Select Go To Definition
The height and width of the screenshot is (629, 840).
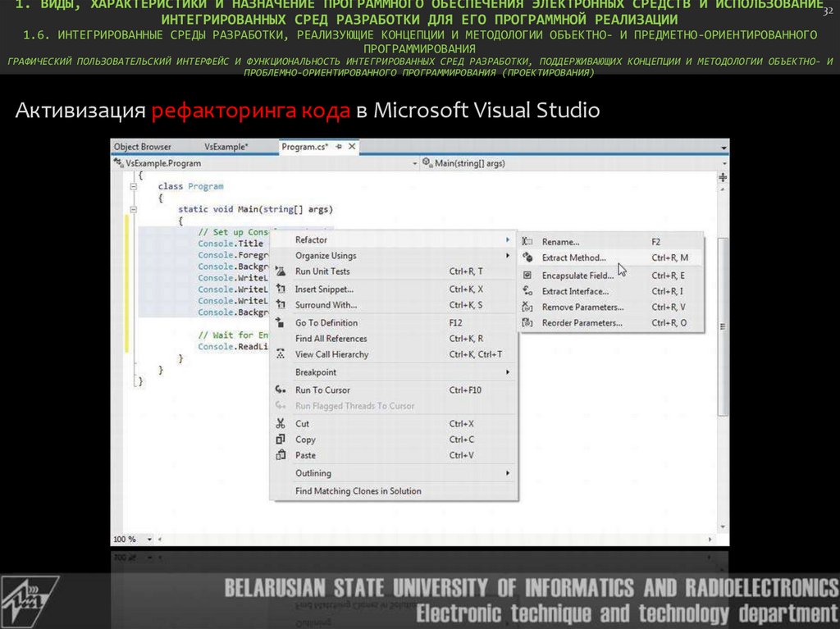pyautogui.click(x=393, y=322)
